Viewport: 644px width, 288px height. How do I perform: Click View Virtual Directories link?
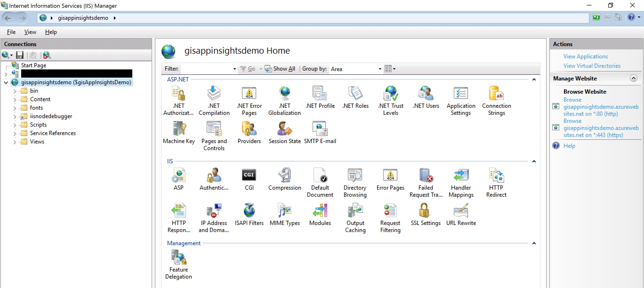coord(592,66)
